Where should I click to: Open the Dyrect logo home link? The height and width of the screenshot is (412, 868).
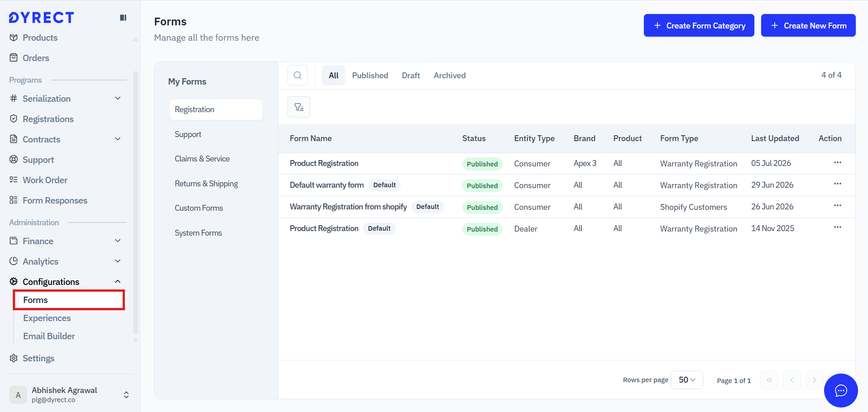tap(41, 18)
